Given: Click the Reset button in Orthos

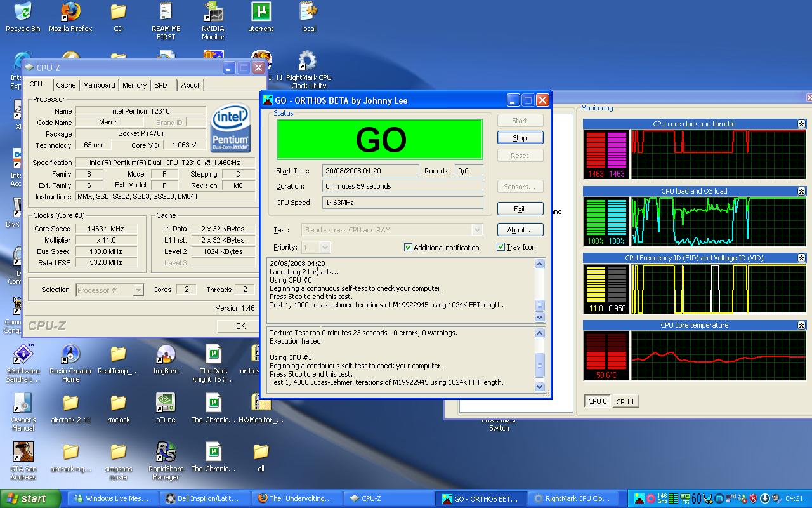Looking at the screenshot, I should coord(520,156).
